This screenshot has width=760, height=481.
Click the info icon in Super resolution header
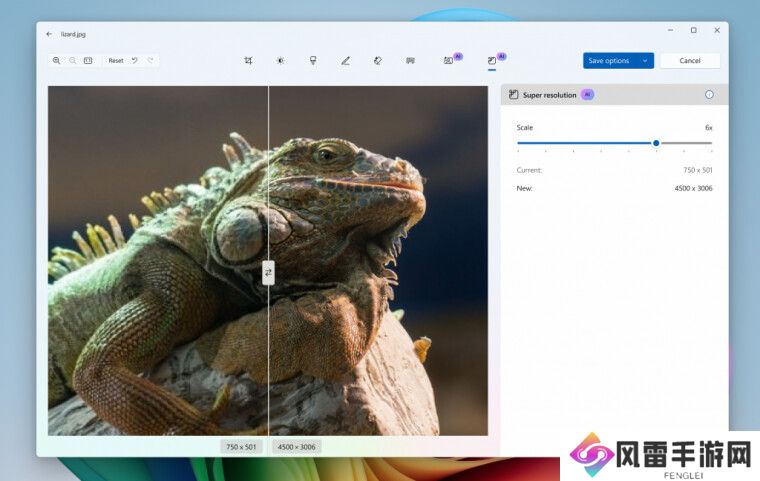tap(709, 95)
